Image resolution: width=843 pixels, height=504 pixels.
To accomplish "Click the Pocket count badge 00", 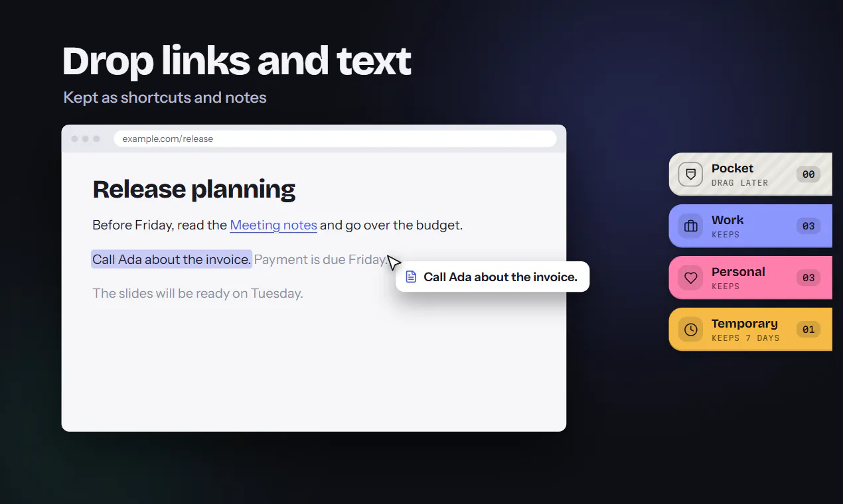I will coord(808,174).
